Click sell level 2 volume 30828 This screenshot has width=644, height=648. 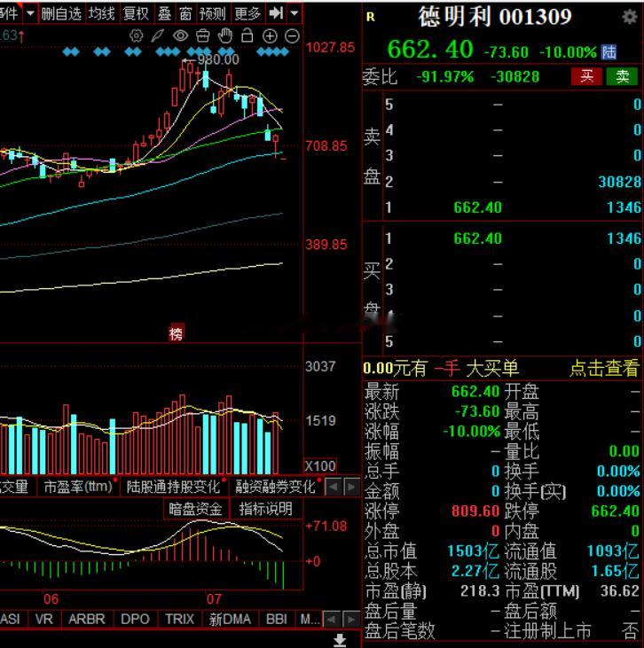click(x=619, y=182)
